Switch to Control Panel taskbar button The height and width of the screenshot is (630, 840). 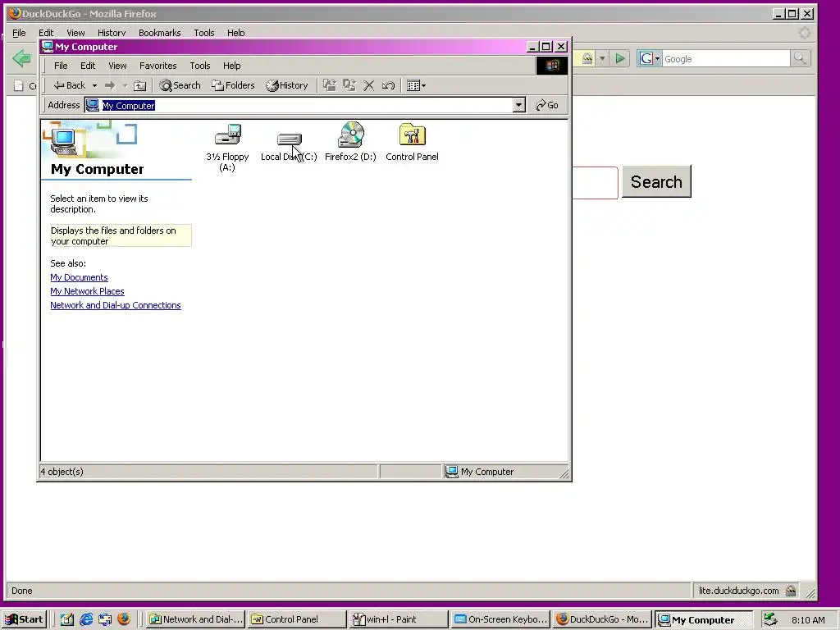tap(297, 619)
